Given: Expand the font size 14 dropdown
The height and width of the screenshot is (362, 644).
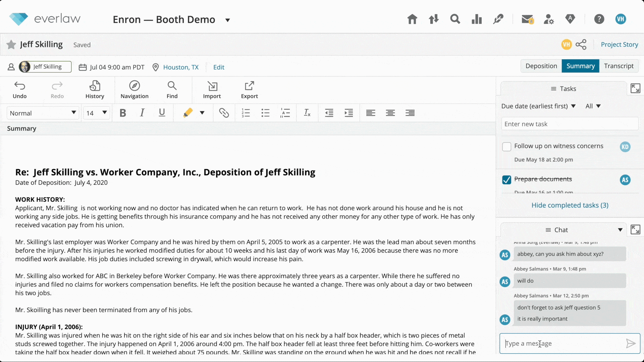Looking at the screenshot, I should [97, 113].
